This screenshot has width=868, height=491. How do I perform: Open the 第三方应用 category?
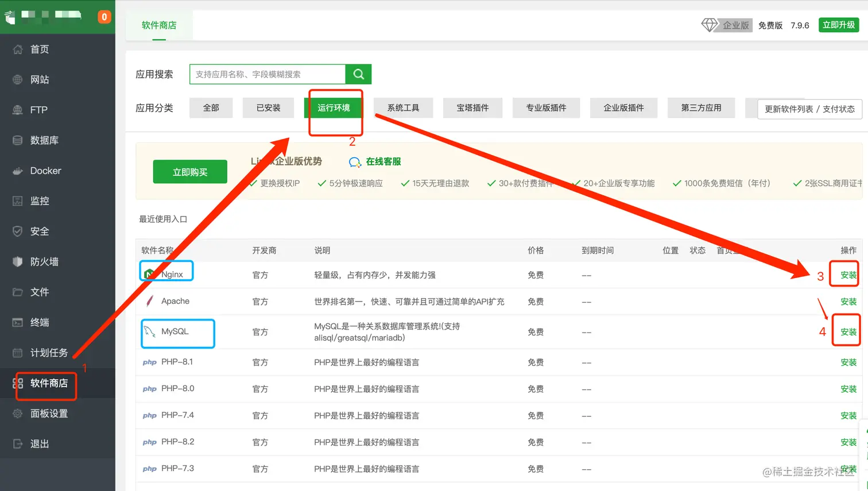click(x=701, y=108)
